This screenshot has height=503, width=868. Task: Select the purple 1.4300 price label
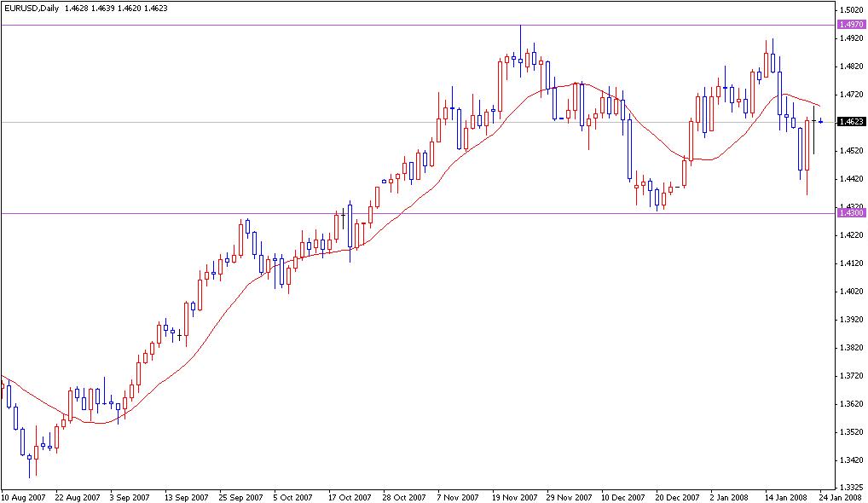click(x=852, y=212)
